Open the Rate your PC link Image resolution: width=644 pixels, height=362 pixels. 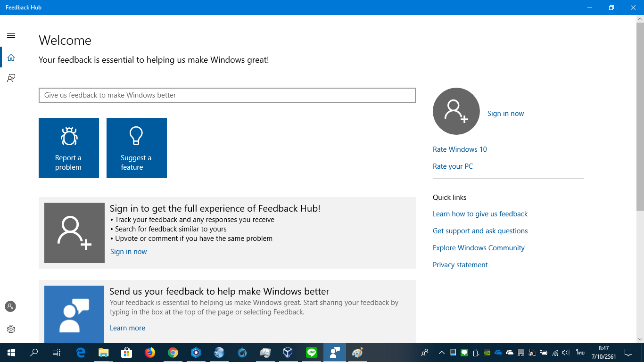pos(453,166)
